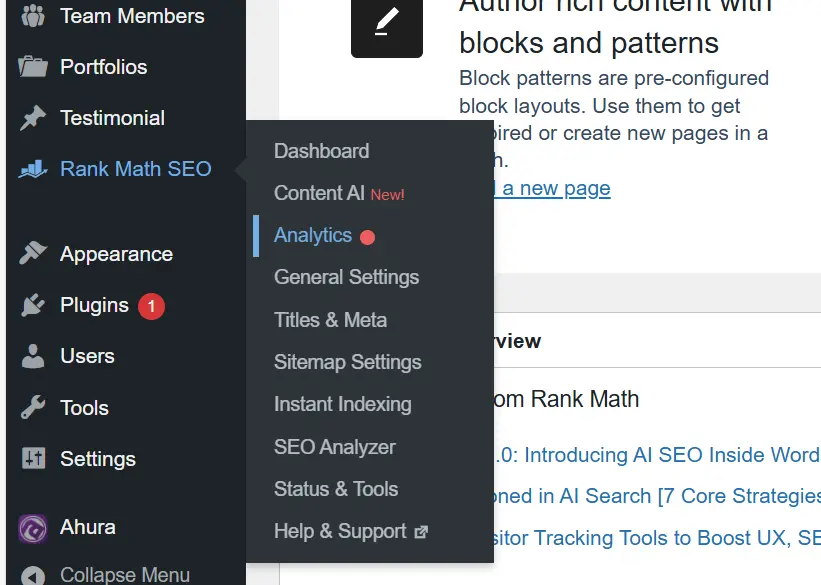Open Content AI submenu entry

tap(319, 193)
